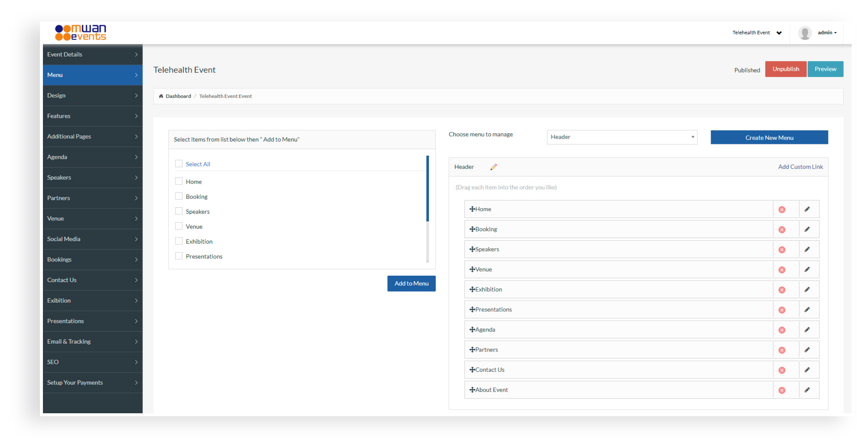
Task: Click pencil icon next to Header title
Action: pyautogui.click(x=494, y=167)
